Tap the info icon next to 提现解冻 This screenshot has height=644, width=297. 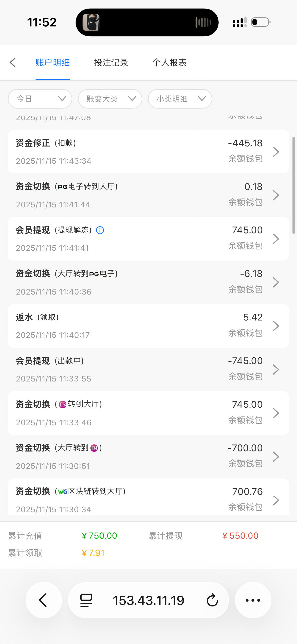click(100, 230)
